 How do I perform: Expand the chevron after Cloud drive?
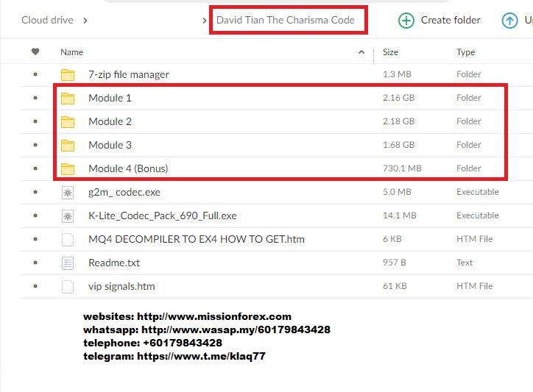coord(85,21)
